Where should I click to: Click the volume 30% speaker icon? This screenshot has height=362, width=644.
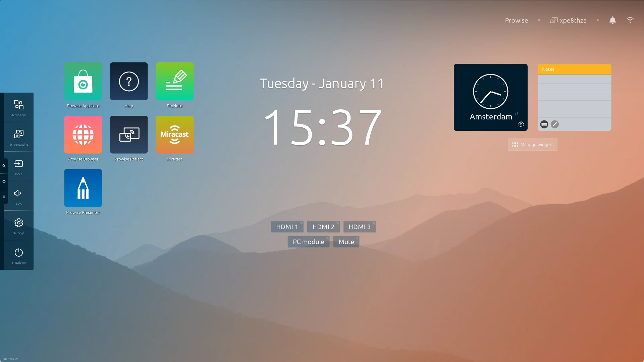click(x=17, y=193)
